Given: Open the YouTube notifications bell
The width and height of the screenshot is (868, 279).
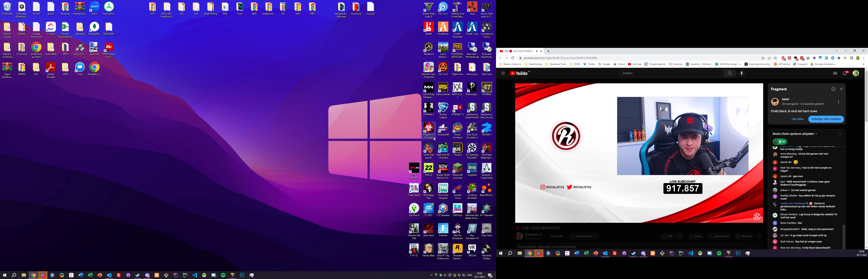Looking at the screenshot, I should pyautogui.click(x=845, y=73).
